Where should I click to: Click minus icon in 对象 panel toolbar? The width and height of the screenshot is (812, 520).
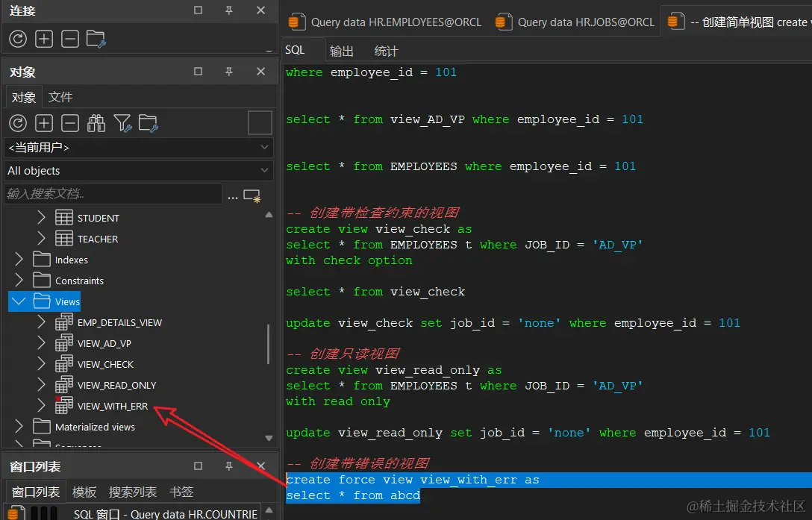[x=70, y=123]
